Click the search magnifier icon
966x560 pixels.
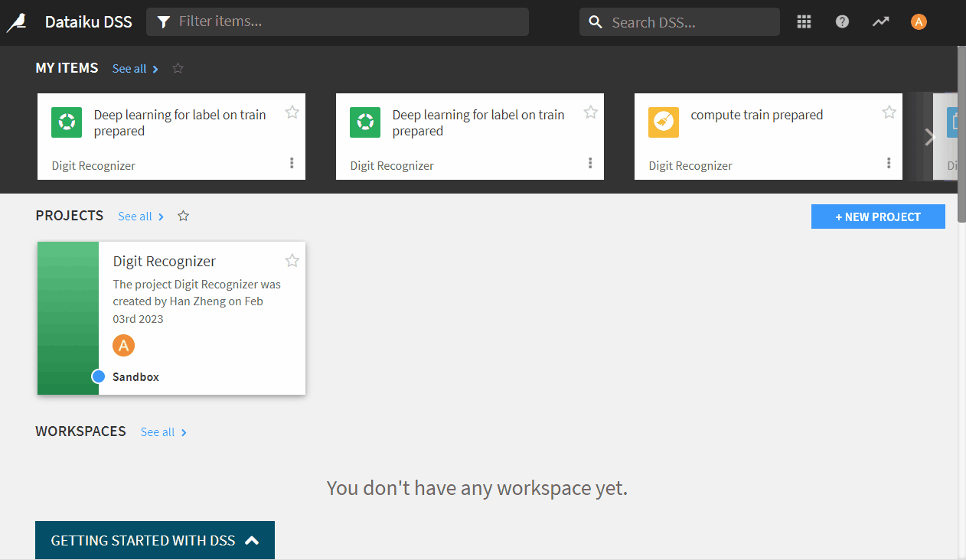point(596,22)
